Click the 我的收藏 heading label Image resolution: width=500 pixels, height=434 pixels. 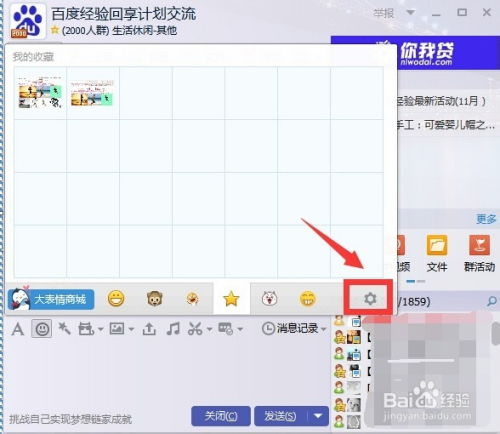tap(33, 57)
